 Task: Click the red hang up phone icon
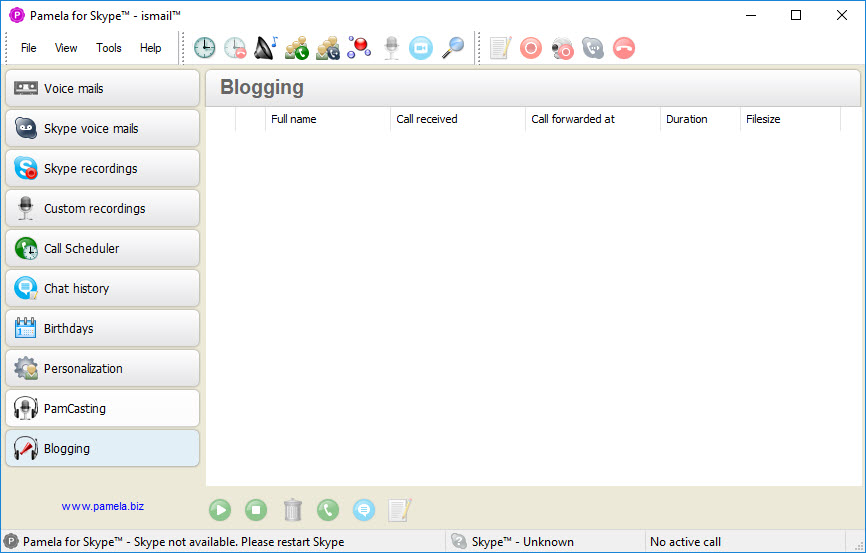(x=624, y=48)
